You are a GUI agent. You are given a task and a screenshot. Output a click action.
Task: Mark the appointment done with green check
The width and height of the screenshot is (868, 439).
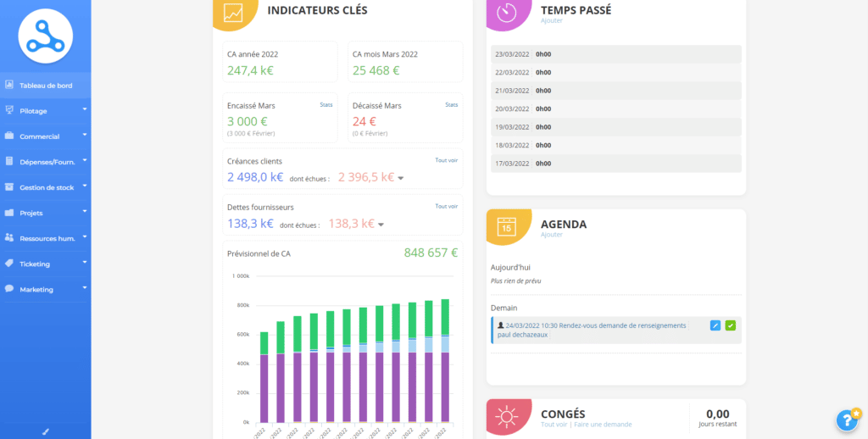(731, 325)
